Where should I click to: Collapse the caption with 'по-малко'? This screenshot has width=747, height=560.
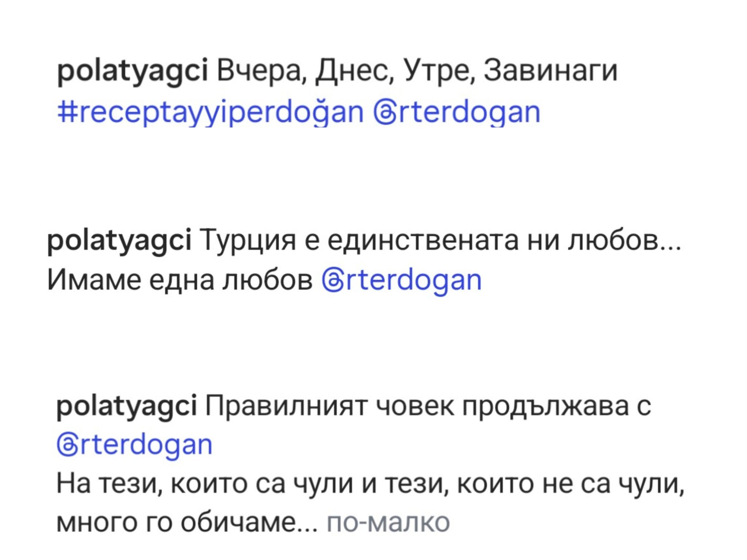pos(388,522)
